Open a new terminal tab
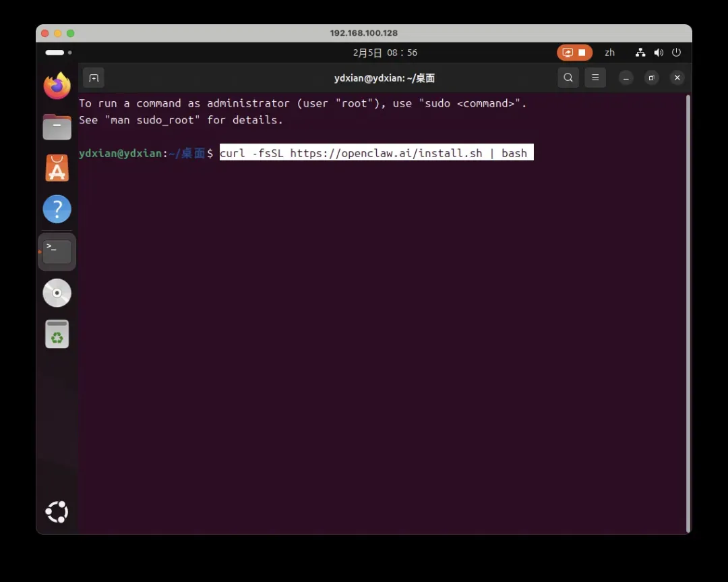The height and width of the screenshot is (582, 728). 94,78
